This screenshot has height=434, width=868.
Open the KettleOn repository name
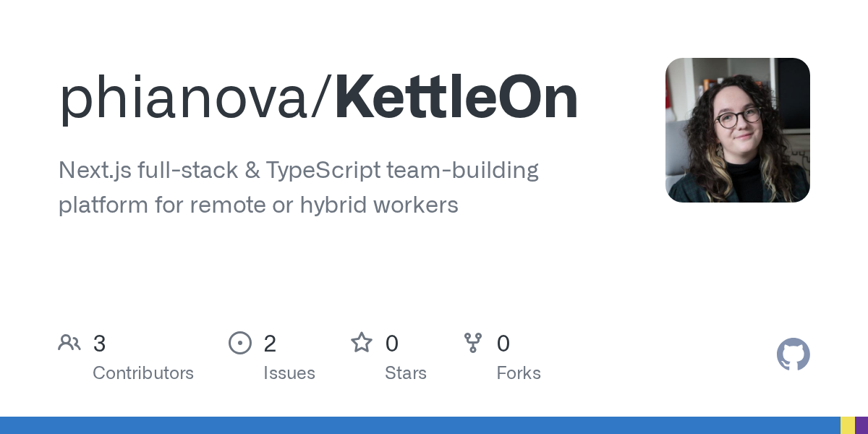456,98
